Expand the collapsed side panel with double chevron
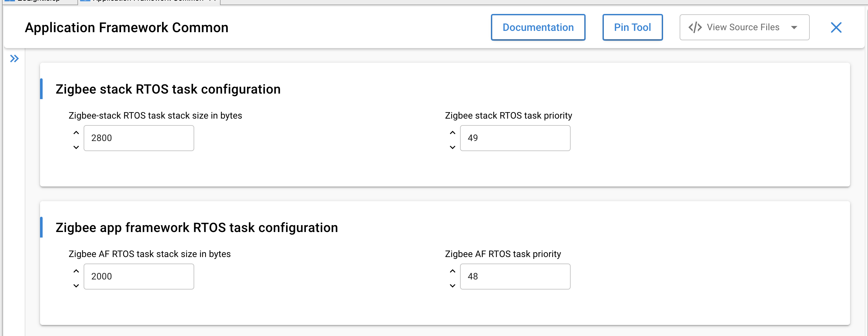This screenshot has width=868, height=336. pos(14,58)
